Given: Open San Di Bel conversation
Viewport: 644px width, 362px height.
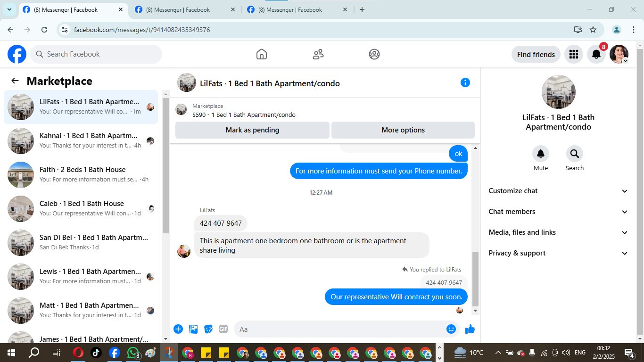Looking at the screenshot, I should point(81,243).
